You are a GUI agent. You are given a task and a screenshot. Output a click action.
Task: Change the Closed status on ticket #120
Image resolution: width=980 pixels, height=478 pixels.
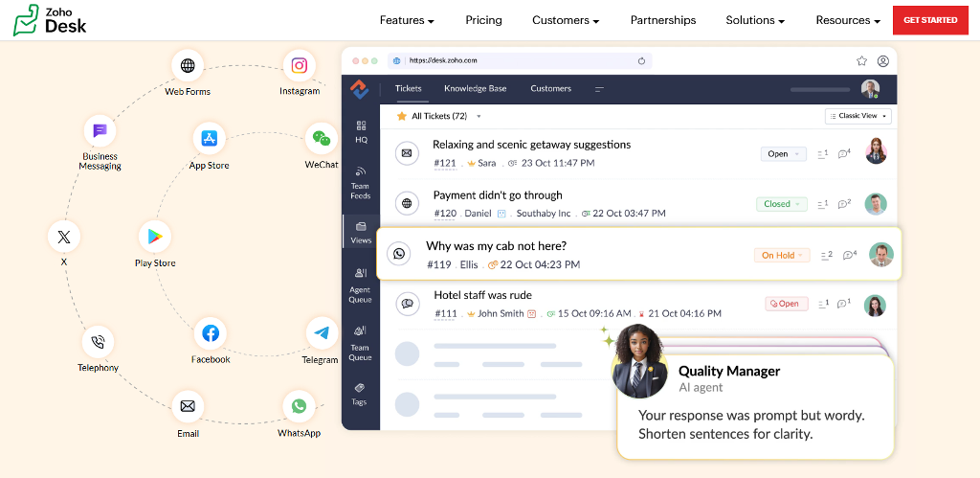pyautogui.click(x=781, y=204)
